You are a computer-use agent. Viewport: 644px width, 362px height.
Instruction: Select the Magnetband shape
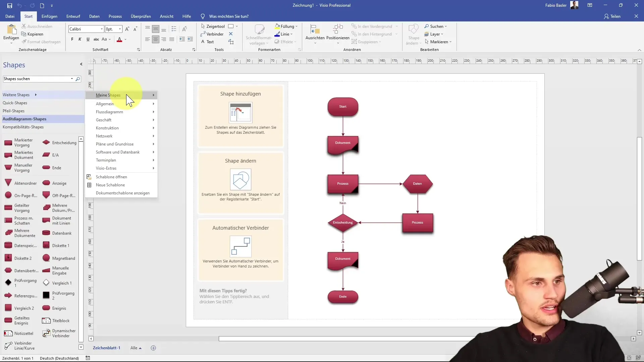point(59,258)
